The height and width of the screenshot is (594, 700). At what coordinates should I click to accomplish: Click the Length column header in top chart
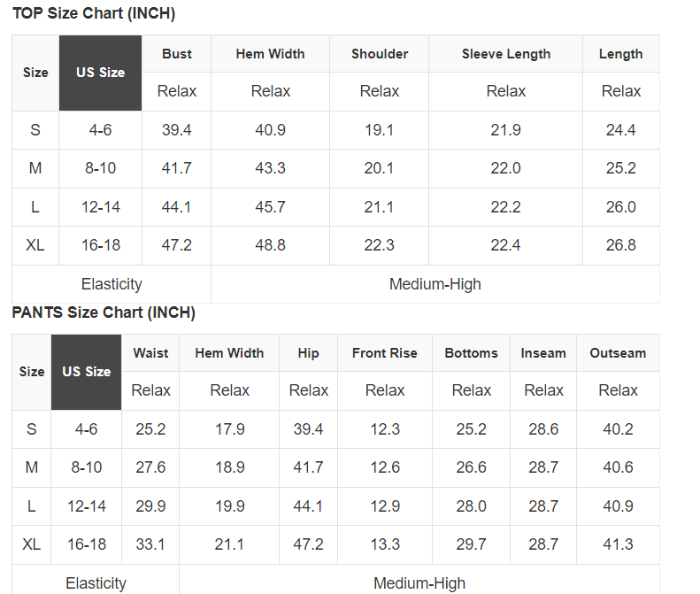point(620,54)
